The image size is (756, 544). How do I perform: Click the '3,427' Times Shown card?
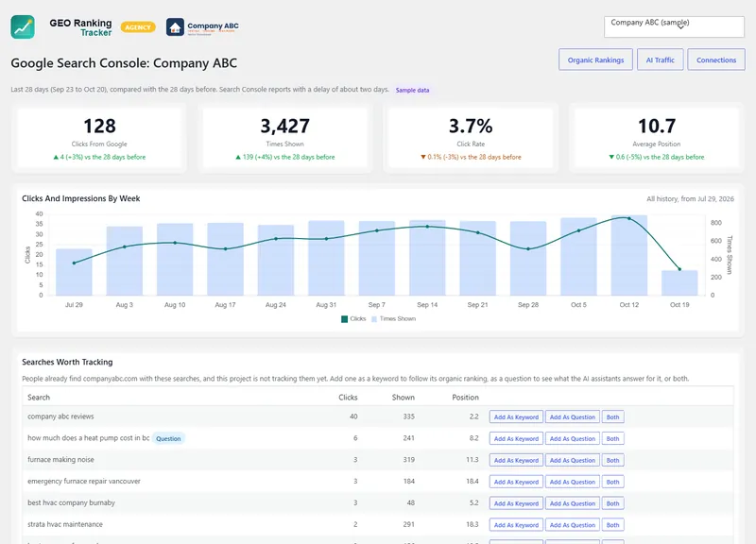point(285,138)
